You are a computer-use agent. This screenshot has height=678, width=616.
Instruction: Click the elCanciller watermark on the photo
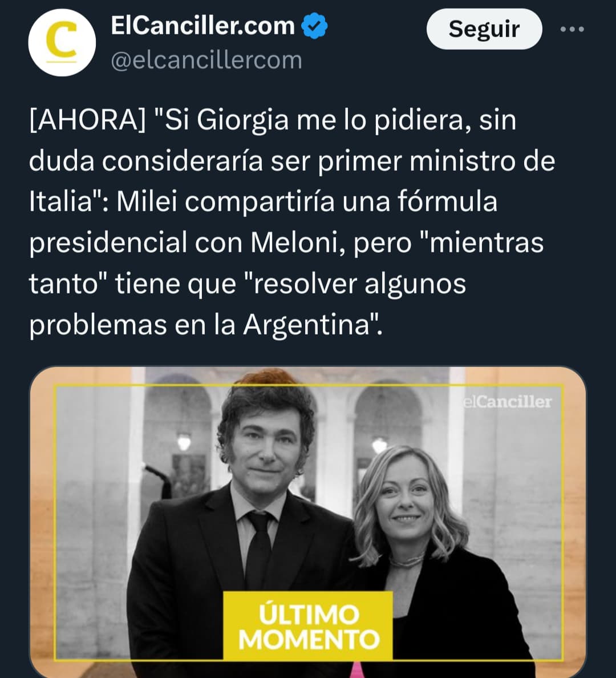click(x=507, y=402)
